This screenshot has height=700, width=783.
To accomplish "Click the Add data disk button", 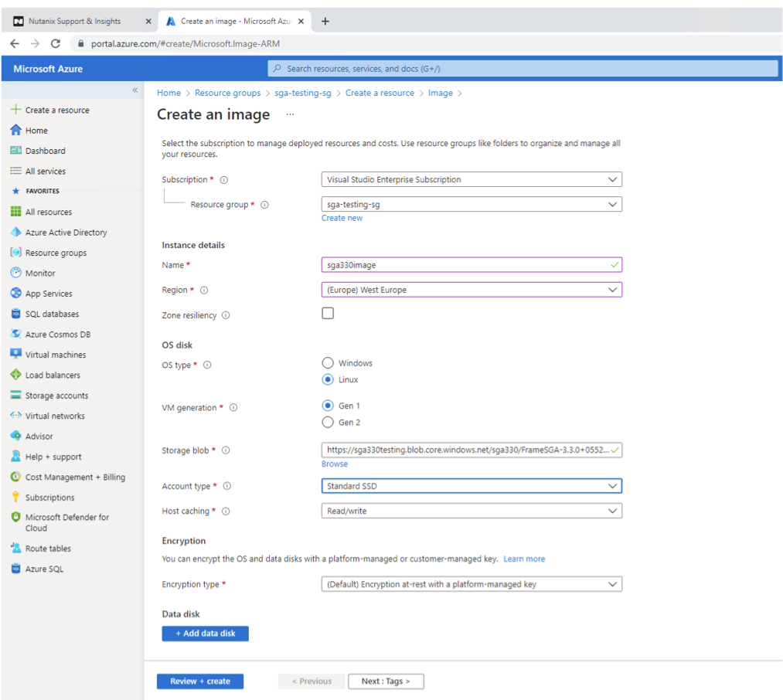I will [205, 634].
